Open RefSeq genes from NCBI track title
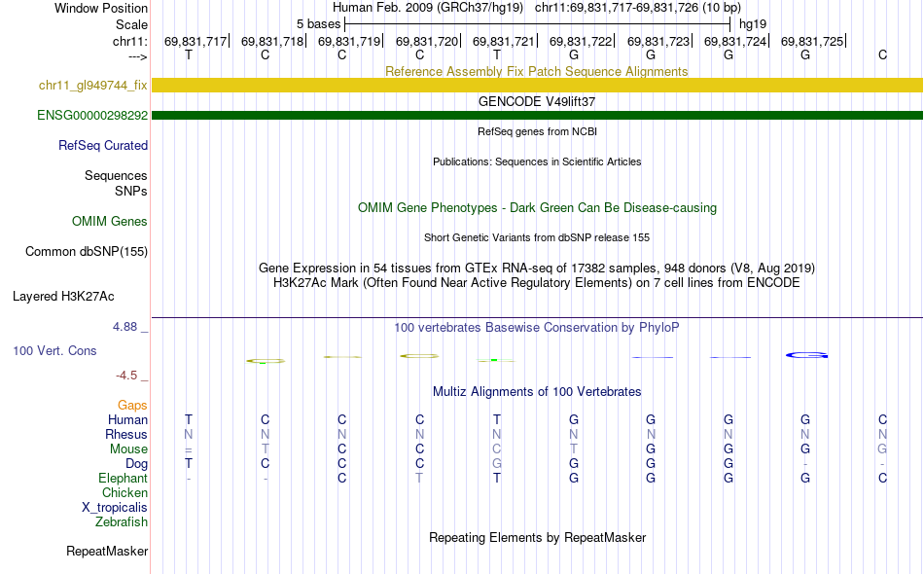 tap(537, 131)
